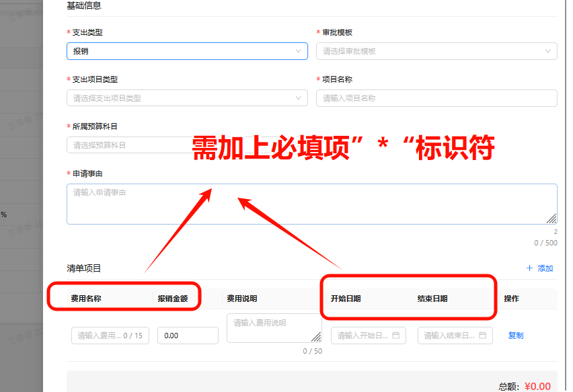Click the 复制 link in 操作 column
Viewport: 573px width, 392px height.
[x=516, y=336]
